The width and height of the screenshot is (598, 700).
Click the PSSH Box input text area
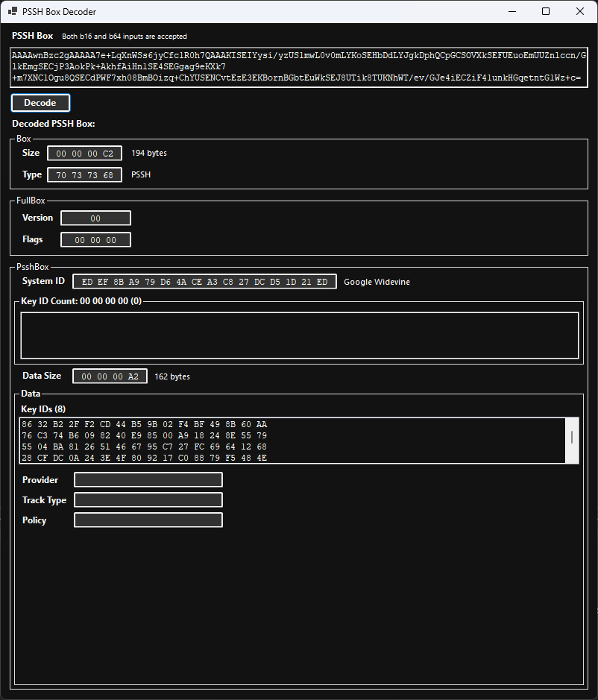(299, 67)
